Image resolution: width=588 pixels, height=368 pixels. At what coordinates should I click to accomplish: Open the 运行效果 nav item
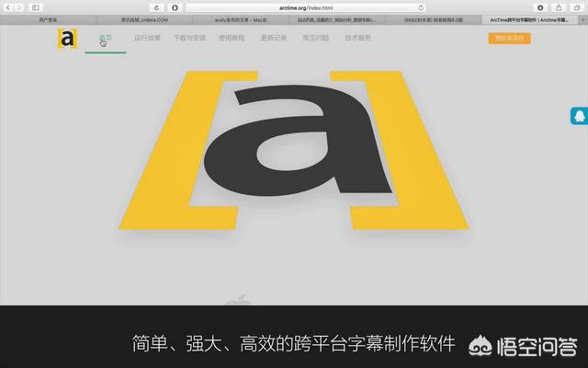point(147,38)
